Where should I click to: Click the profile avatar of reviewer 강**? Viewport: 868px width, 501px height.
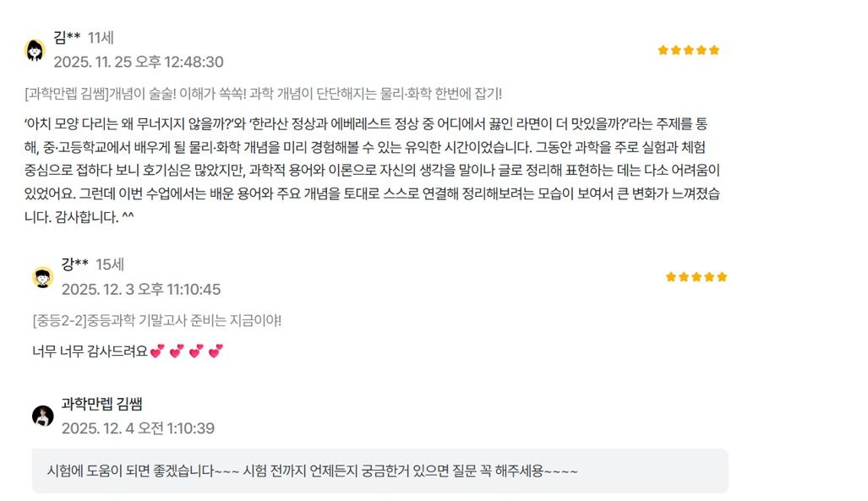coord(42,277)
